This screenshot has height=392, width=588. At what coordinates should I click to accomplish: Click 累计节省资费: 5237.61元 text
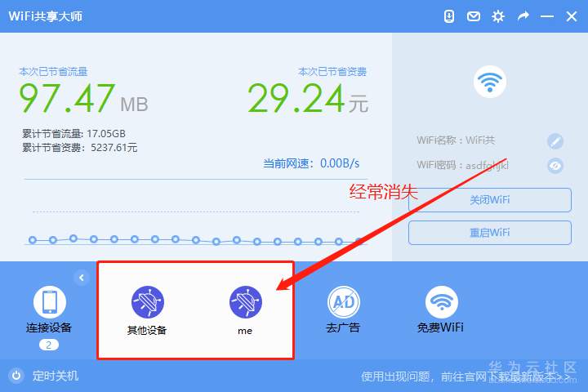tap(79, 148)
